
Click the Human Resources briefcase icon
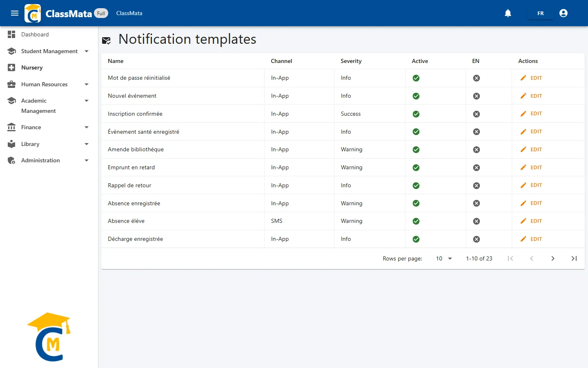point(11,84)
